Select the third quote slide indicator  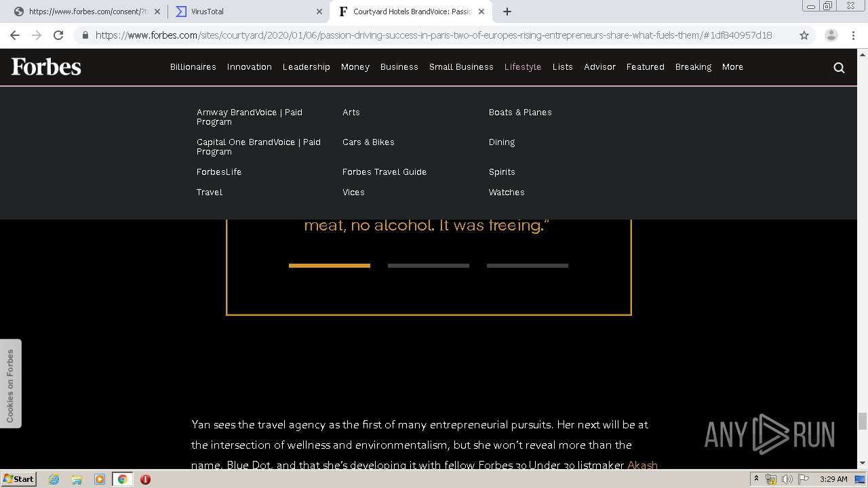coord(528,266)
